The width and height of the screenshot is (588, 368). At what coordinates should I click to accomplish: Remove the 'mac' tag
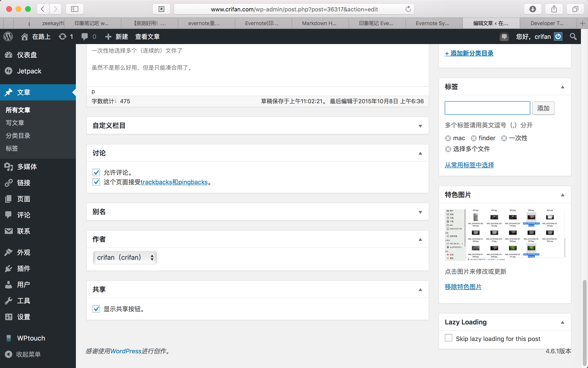point(448,139)
